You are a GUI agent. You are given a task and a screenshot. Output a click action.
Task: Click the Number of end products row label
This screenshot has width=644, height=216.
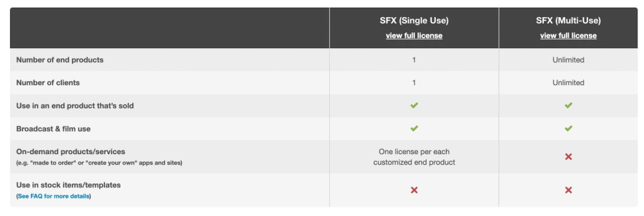(60, 60)
